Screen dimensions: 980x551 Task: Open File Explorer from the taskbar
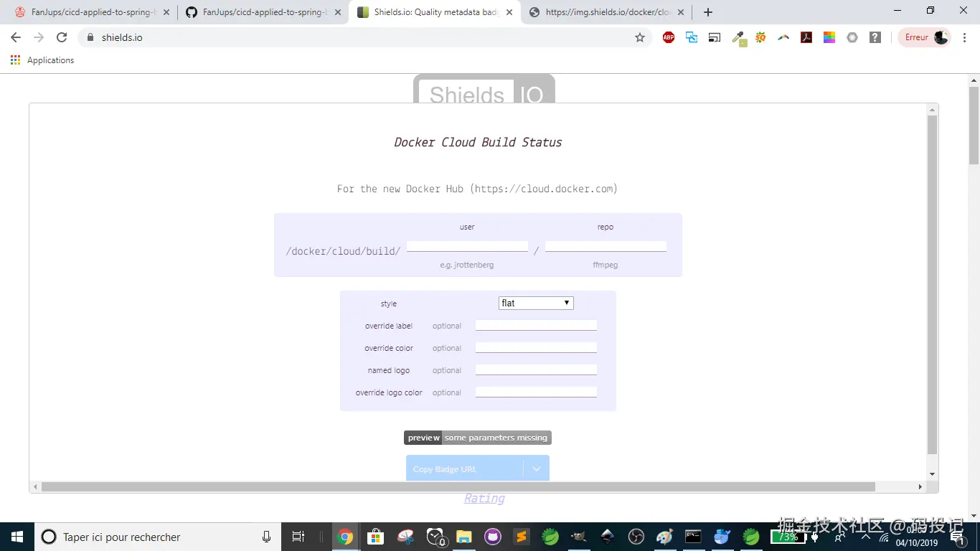[463, 537]
